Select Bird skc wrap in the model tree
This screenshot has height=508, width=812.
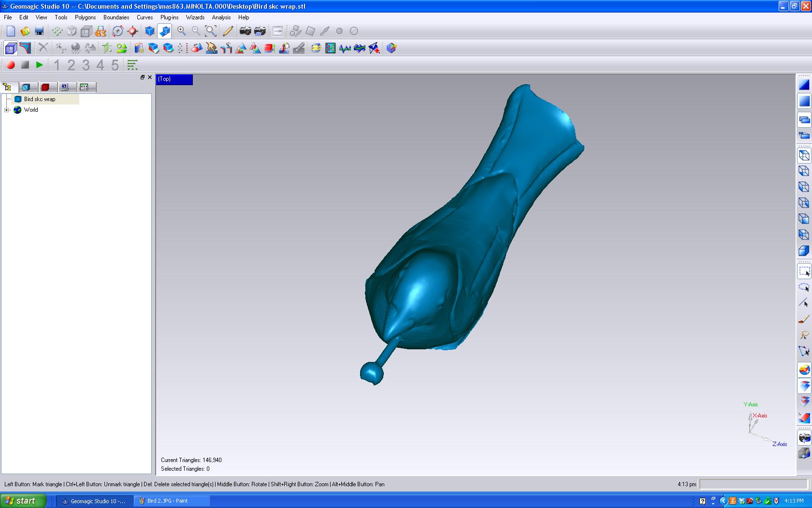click(40, 99)
